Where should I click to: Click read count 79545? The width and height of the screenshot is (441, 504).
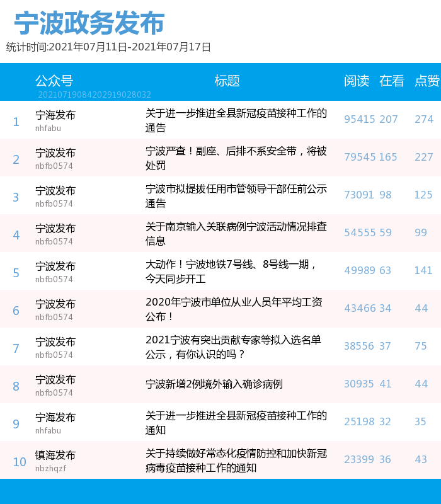pos(360,157)
